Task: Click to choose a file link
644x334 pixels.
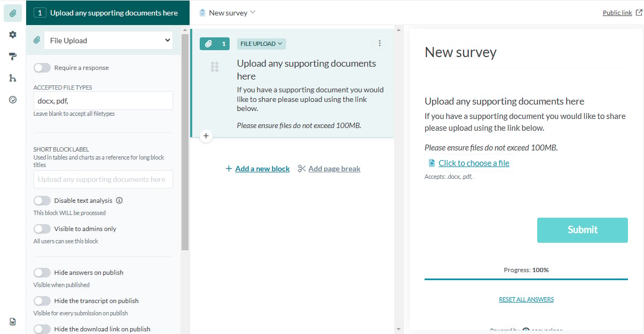Action: (x=474, y=163)
